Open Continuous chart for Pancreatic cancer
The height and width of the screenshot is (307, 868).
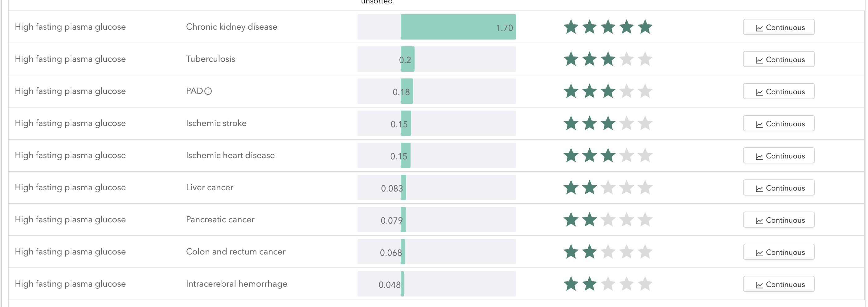778,220
